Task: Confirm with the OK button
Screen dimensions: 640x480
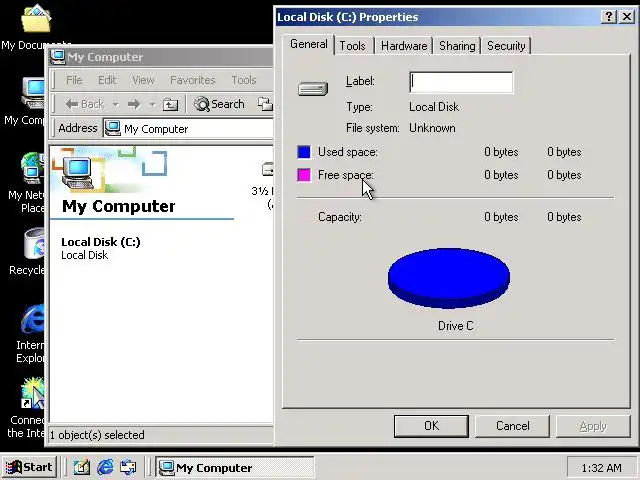Action: coord(431,426)
